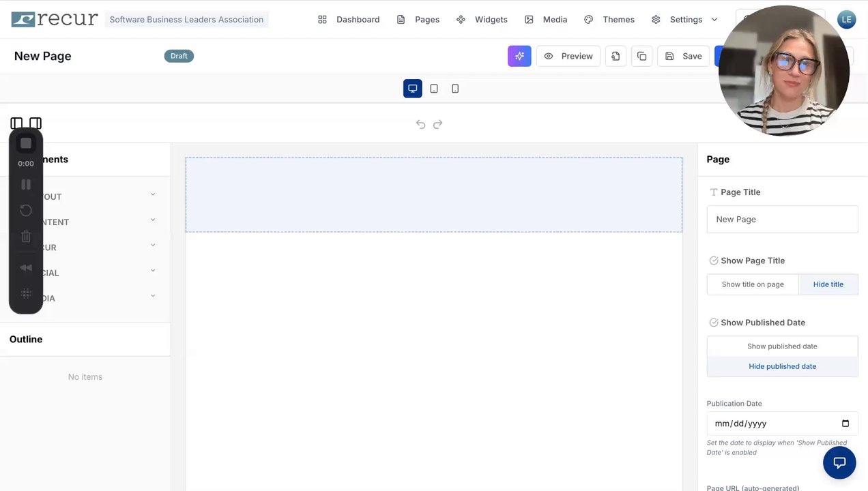
Task: Pause the screen recording
Action: 26,184
